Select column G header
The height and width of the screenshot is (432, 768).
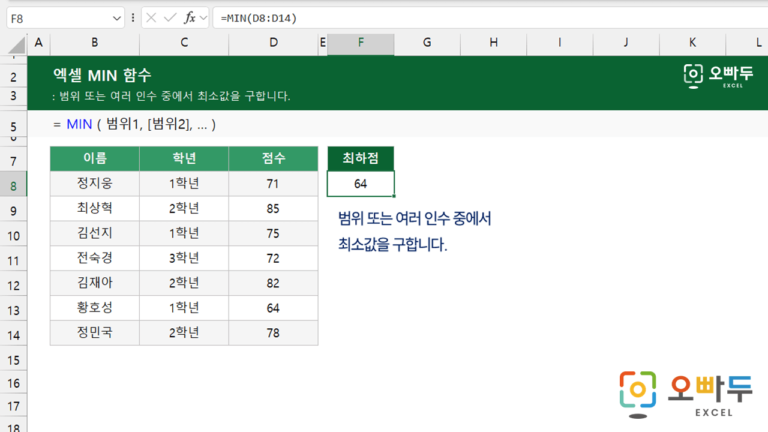pos(427,43)
